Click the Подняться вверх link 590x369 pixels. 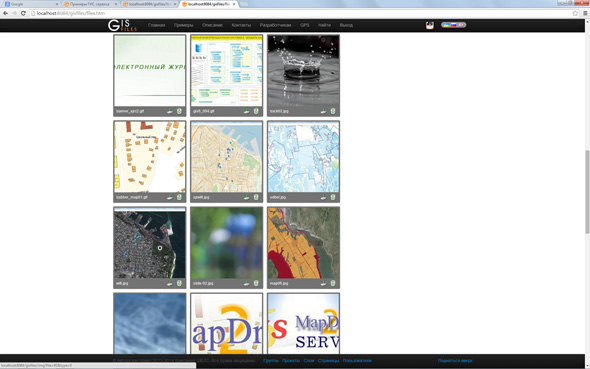(455, 361)
